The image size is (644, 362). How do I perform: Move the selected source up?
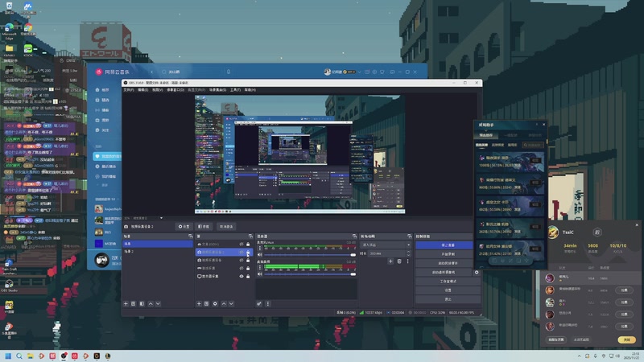click(224, 304)
